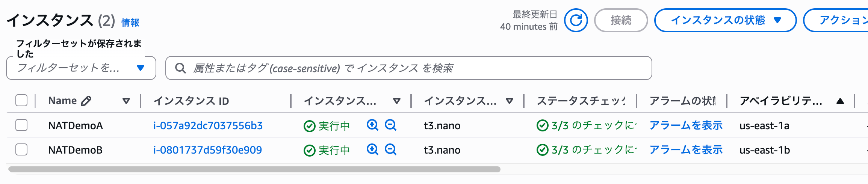The width and height of the screenshot is (868, 184).
Task: Click zoom-in filter icon for NATDemoA
Action: (x=372, y=125)
